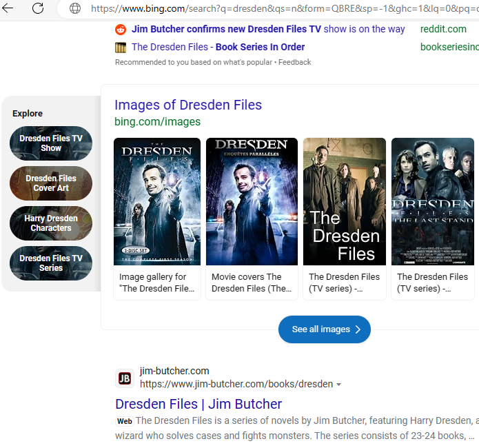Open The Dresden Files Book Series In Order
This screenshot has width=479, height=448.
point(218,47)
